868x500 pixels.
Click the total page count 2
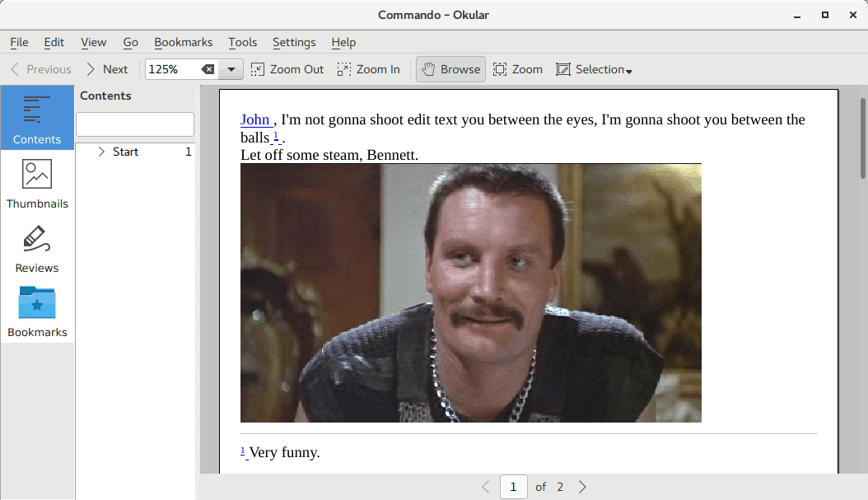pyautogui.click(x=560, y=487)
